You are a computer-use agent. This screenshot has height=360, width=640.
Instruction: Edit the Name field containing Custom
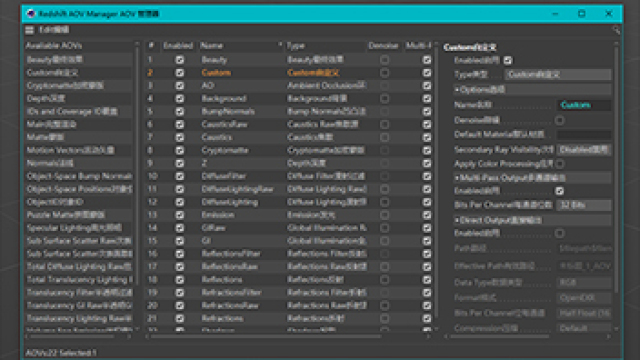[x=584, y=105]
